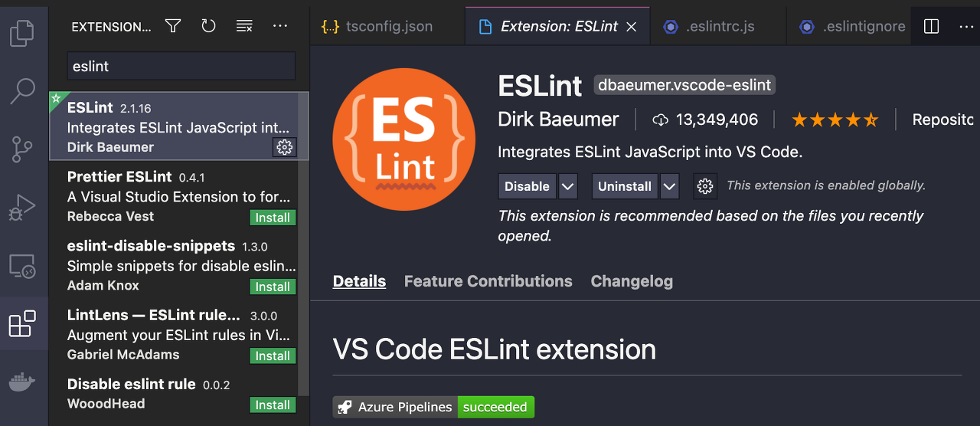Split the editor to the right
Screen dimensions: 980x426
[931, 26]
